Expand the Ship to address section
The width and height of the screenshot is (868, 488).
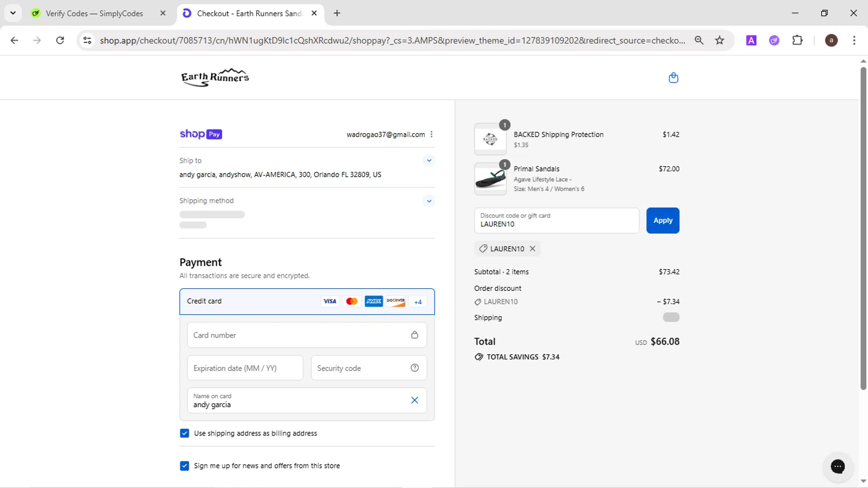click(x=429, y=160)
